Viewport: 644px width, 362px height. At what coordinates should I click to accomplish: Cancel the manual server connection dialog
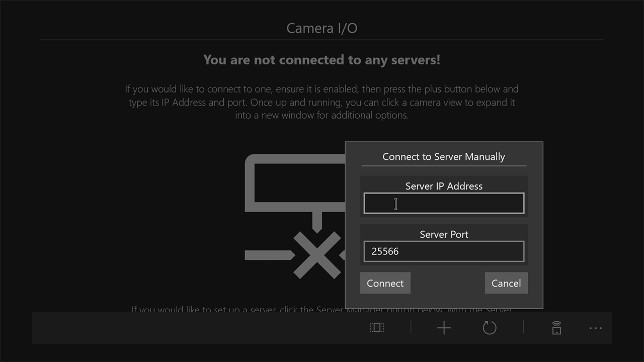(x=506, y=283)
